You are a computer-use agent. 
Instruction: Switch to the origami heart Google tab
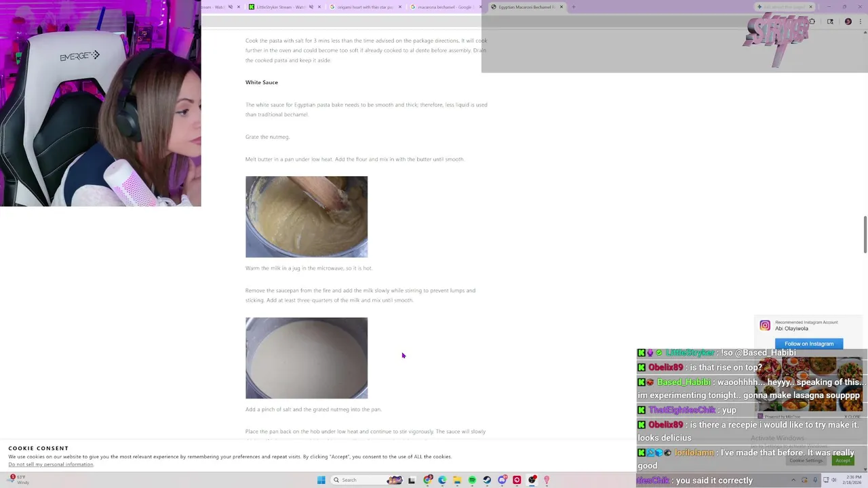pyautogui.click(x=365, y=7)
